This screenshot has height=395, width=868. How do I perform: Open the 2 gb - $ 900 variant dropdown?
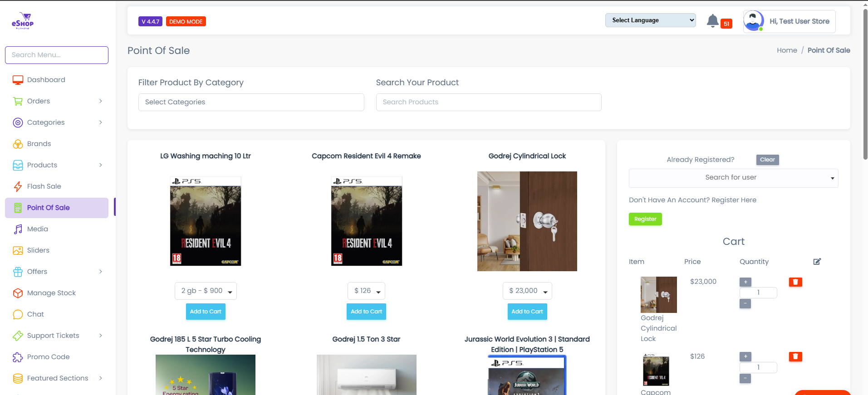click(206, 291)
